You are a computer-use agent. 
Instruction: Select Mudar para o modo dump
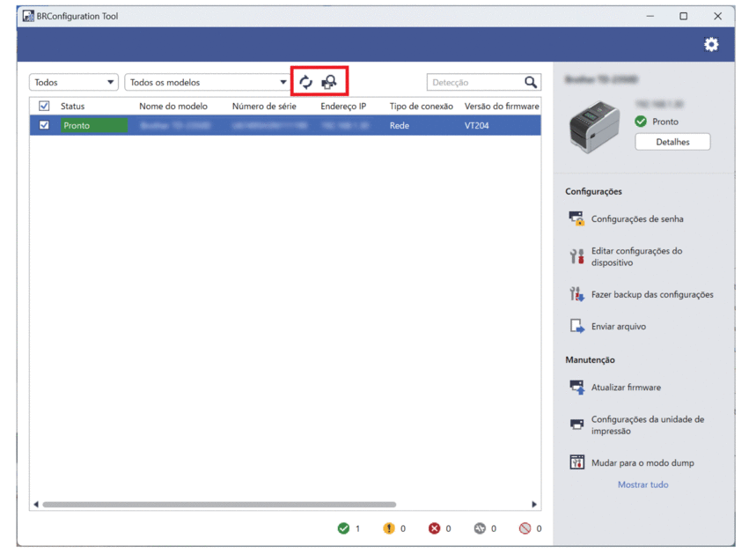point(642,462)
